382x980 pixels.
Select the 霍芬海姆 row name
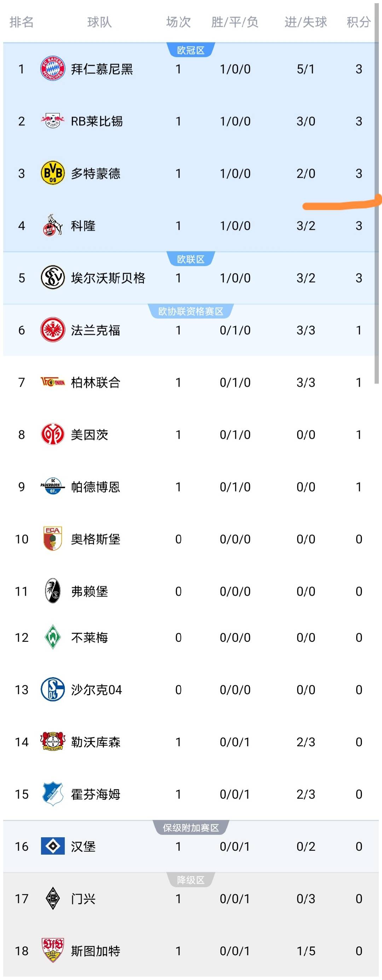pyautogui.click(x=95, y=794)
